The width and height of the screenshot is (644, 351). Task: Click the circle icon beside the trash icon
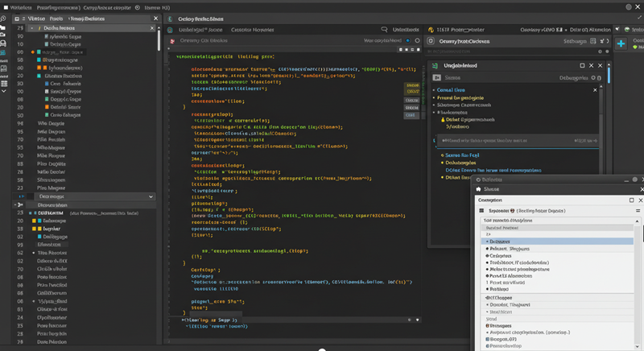point(593,78)
